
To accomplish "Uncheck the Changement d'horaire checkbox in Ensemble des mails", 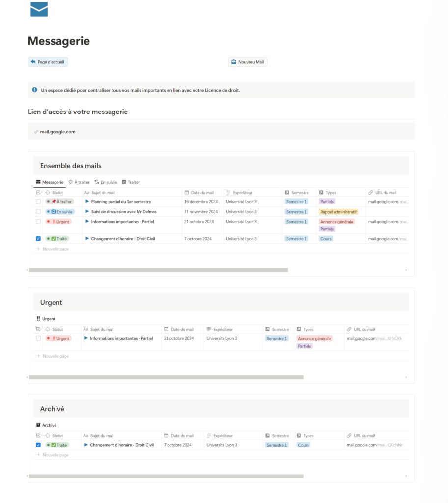I will coord(38,239).
